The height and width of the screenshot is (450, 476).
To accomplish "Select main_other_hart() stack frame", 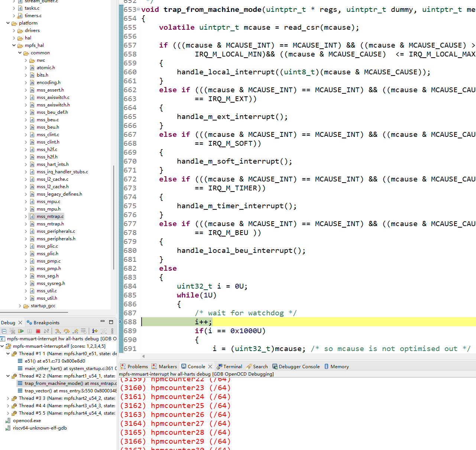I will pyautogui.click(x=67, y=369).
